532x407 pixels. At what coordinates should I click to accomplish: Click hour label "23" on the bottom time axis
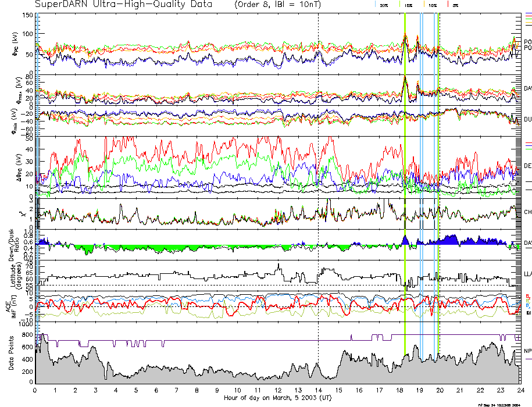(501, 390)
